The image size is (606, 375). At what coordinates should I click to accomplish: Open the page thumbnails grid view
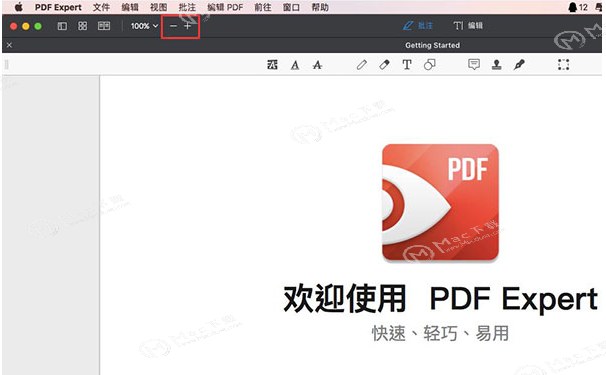82,26
